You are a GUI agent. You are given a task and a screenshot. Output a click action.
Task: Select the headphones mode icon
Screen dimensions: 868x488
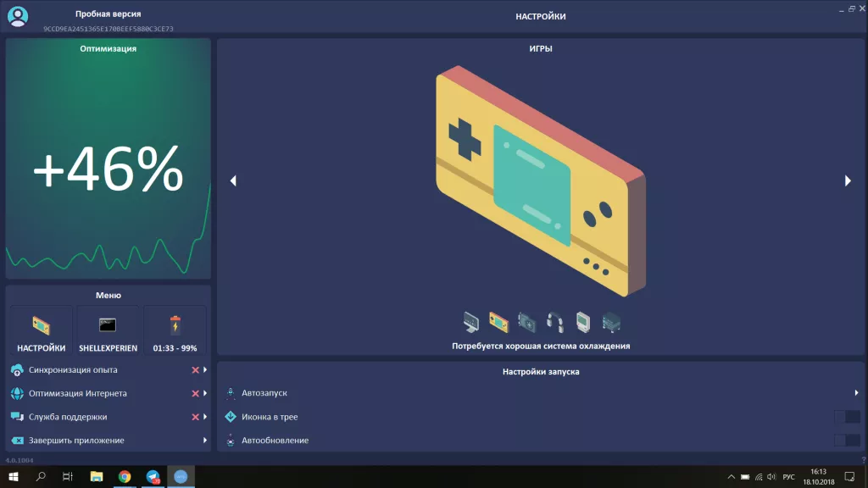(x=555, y=323)
